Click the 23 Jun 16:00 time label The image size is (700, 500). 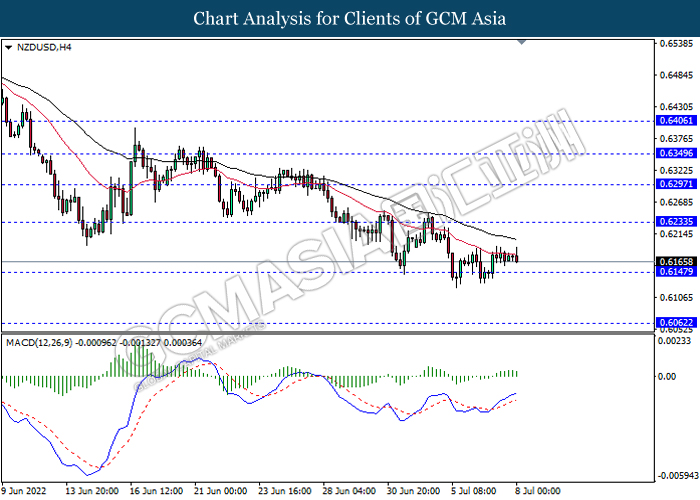pyautogui.click(x=285, y=491)
